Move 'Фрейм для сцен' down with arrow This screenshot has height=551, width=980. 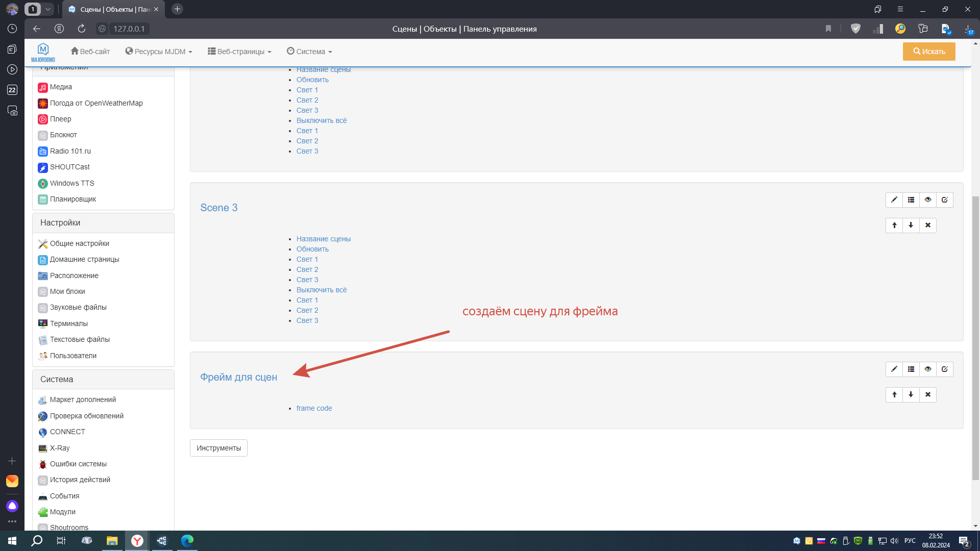point(911,395)
